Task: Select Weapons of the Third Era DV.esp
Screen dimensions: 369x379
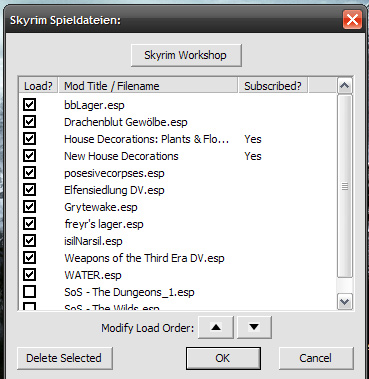Action: pos(144,258)
